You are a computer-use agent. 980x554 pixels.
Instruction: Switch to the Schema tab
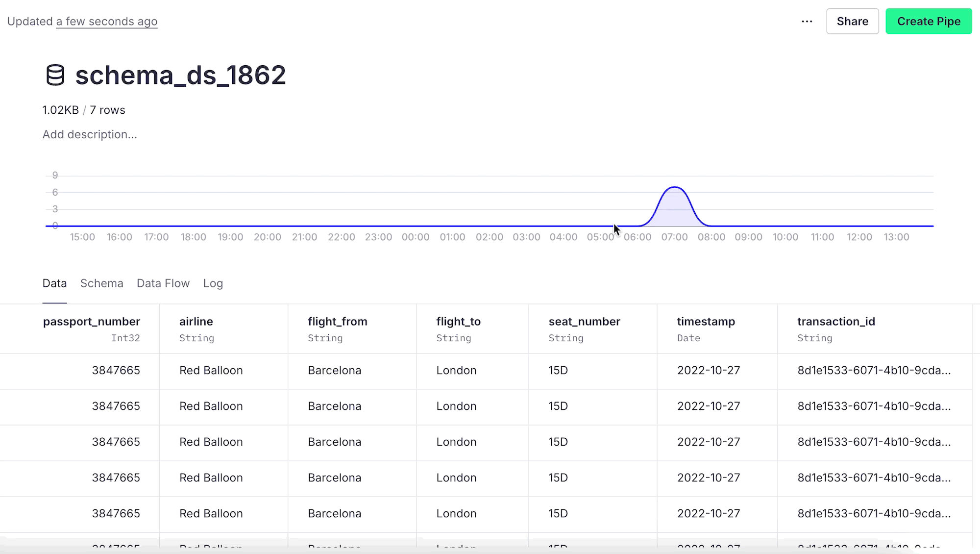click(x=101, y=283)
